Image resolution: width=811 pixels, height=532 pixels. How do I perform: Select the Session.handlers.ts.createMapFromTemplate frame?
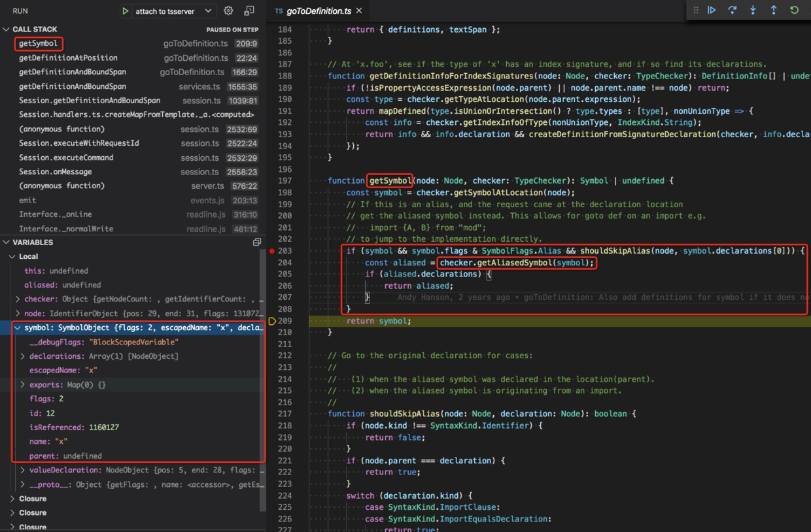coord(133,115)
